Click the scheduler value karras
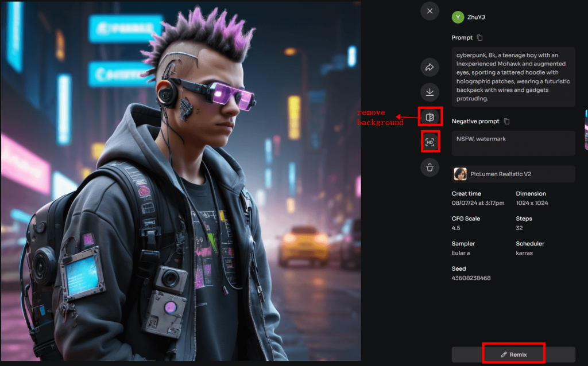 pos(524,253)
